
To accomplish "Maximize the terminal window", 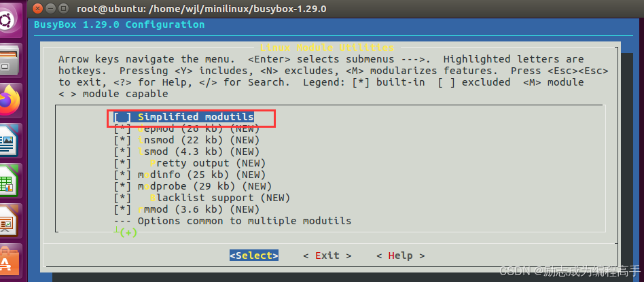I will [63, 8].
